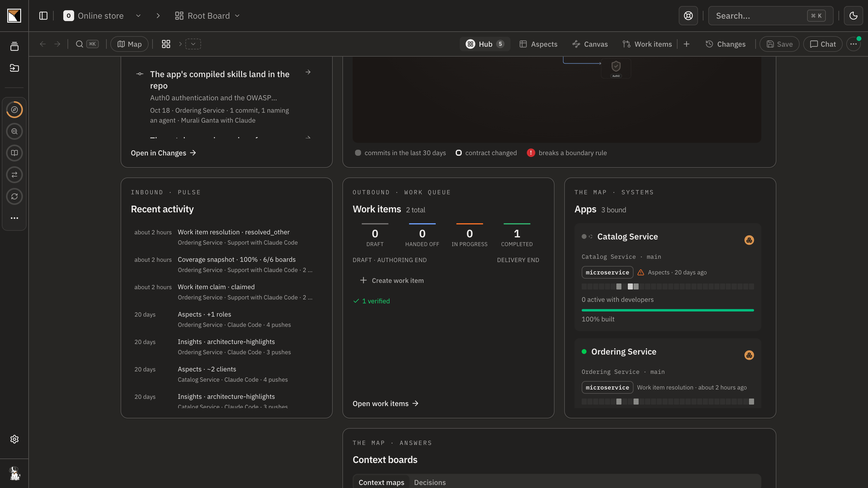Click the Map button
Screen dimensions: 868x488
pos(129,44)
